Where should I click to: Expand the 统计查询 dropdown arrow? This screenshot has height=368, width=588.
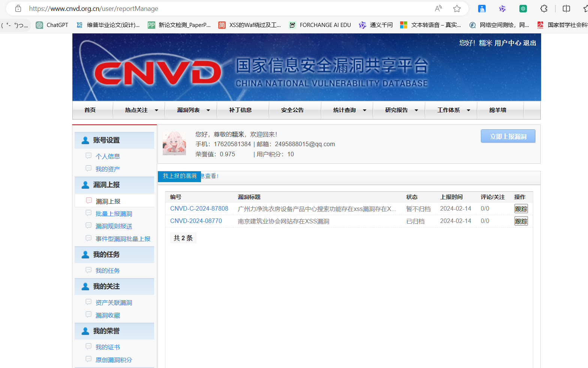364,110
